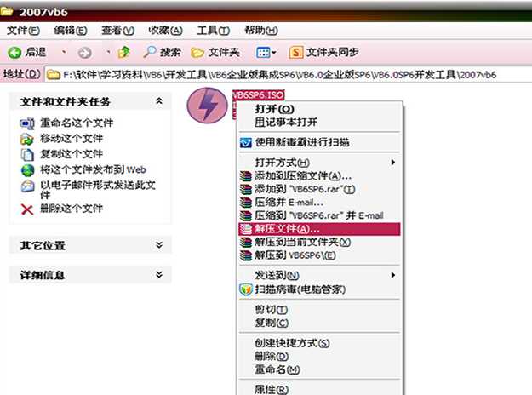Click the email this file envelope icon

pyautogui.click(x=27, y=186)
